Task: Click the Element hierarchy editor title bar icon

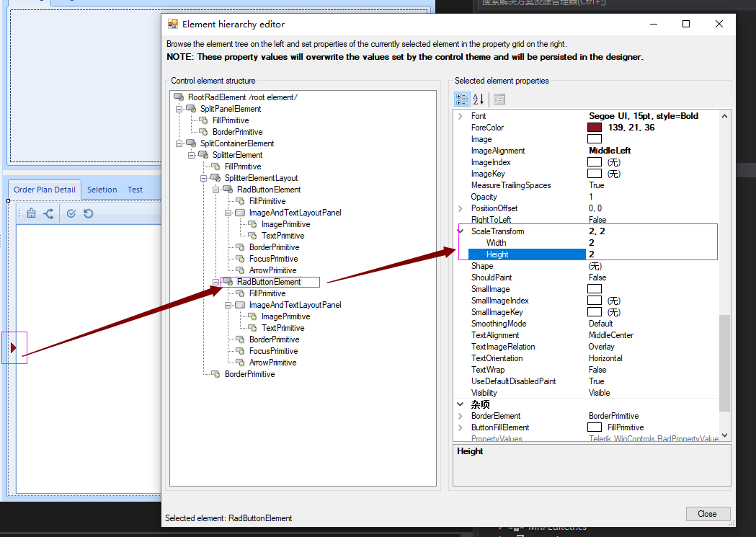Action: pos(172,24)
